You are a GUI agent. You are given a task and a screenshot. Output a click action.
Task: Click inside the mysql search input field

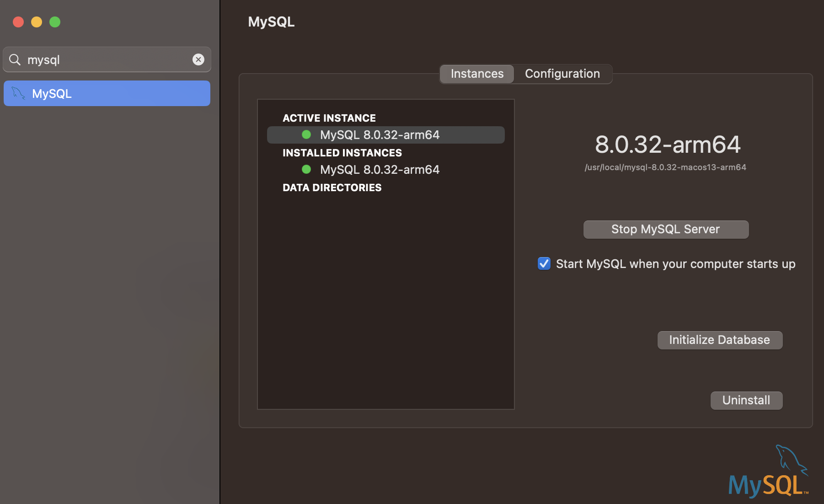[105, 59]
